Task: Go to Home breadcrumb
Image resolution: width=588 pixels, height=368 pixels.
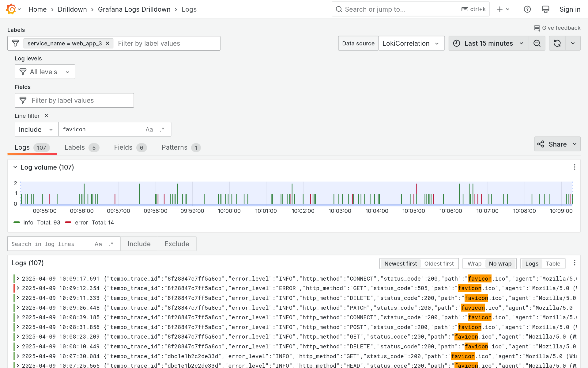Action: pyautogui.click(x=37, y=9)
